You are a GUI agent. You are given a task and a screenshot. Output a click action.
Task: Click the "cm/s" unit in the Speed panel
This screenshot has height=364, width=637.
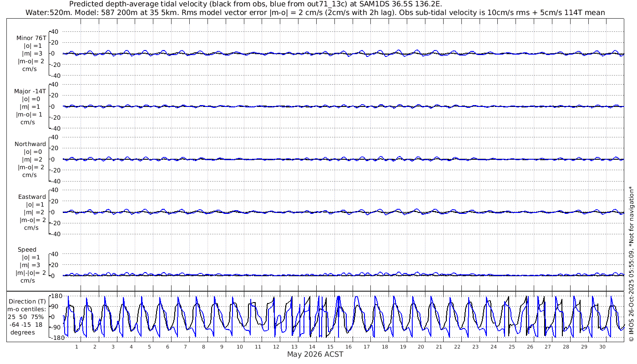click(x=28, y=280)
